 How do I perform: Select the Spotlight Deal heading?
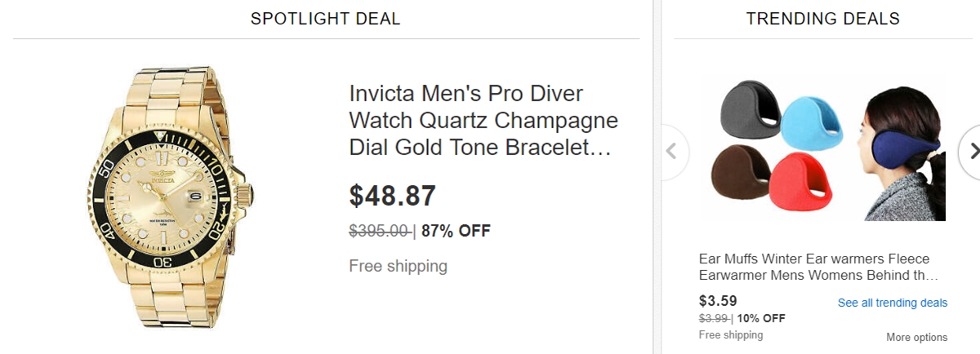click(325, 18)
